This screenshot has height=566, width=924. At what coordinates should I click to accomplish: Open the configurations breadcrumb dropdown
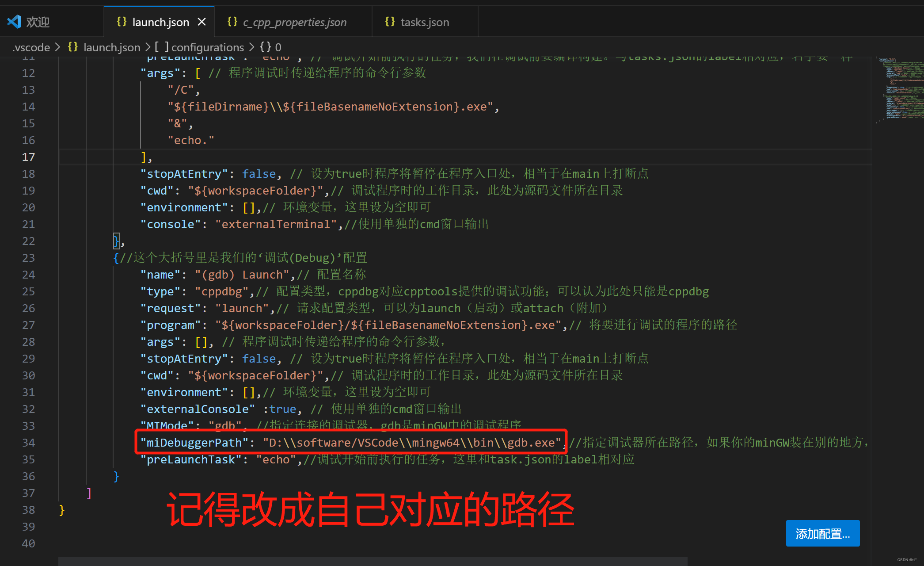pos(207,47)
